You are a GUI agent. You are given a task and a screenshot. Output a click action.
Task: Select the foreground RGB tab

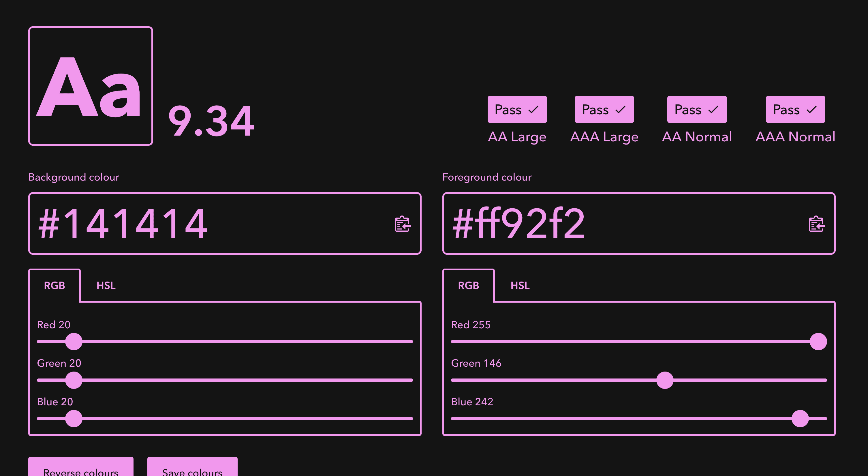[468, 286]
